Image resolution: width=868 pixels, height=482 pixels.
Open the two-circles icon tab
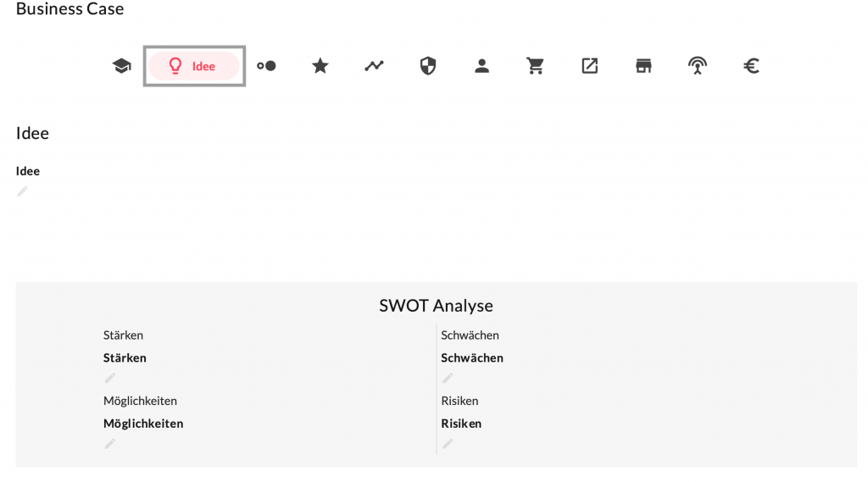tap(266, 66)
